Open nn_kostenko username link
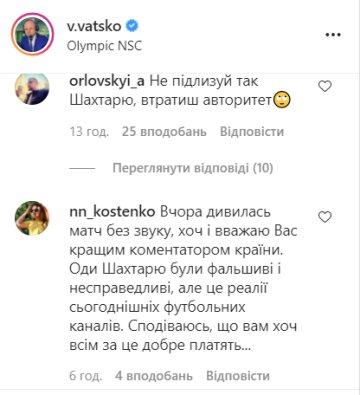Viewport: 360px width, 395px height. pyautogui.click(x=112, y=212)
